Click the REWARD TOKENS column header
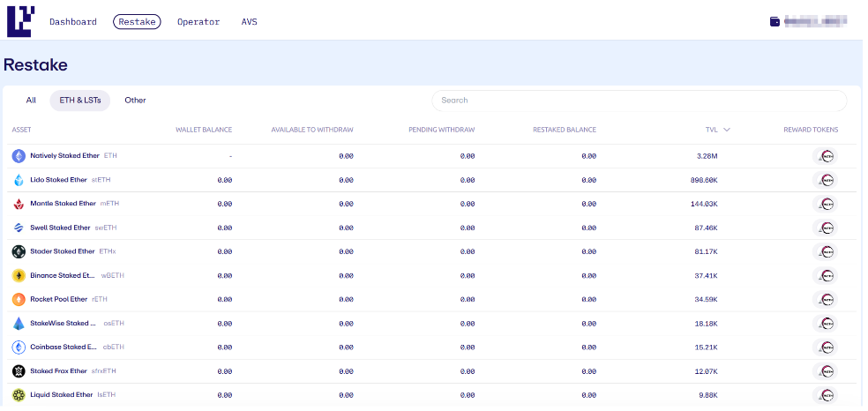The height and width of the screenshot is (411, 868). tap(811, 130)
